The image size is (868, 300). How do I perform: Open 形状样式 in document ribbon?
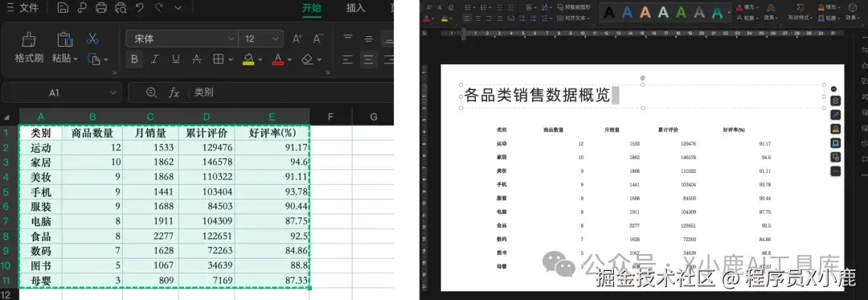coord(800,11)
